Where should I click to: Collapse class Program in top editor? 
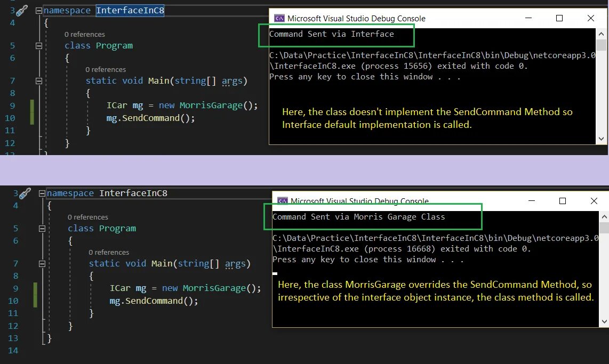point(39,46)
